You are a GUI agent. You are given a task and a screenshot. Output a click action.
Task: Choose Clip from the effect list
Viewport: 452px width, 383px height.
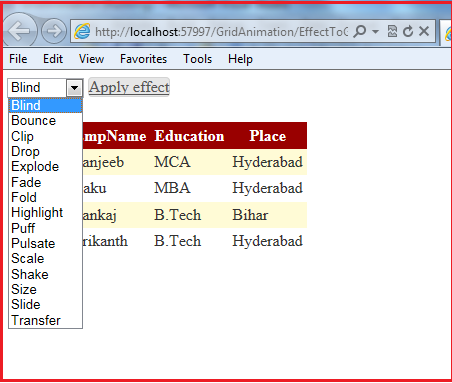[45, 136]
